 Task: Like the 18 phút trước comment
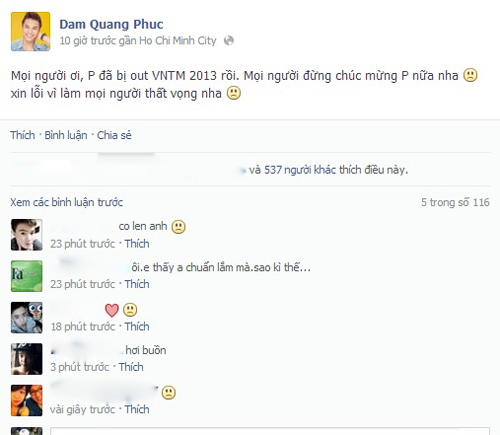tap(137, 327)
